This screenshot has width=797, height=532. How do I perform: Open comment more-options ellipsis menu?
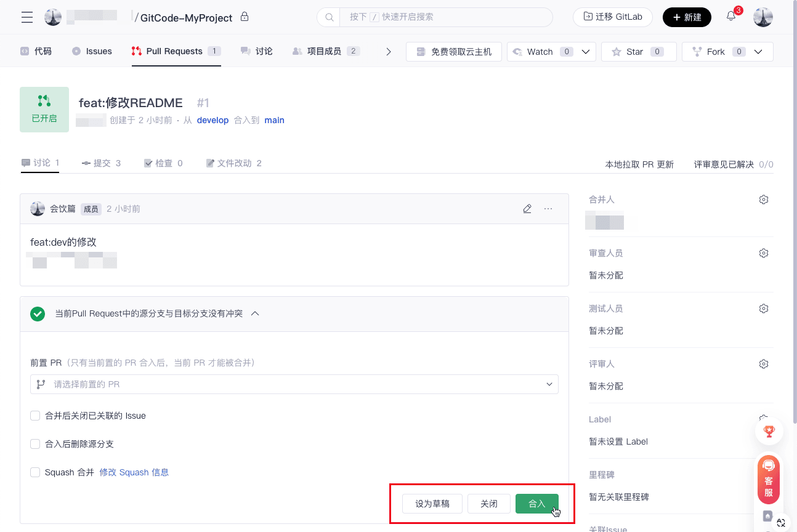pyautogui.click(x=548, y=209)
